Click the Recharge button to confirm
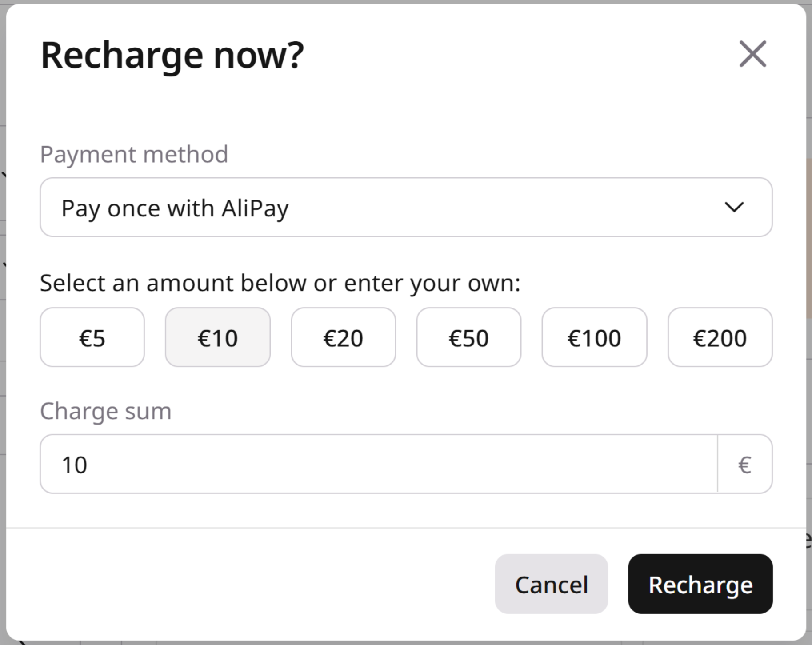 click(x=700, y=584)
